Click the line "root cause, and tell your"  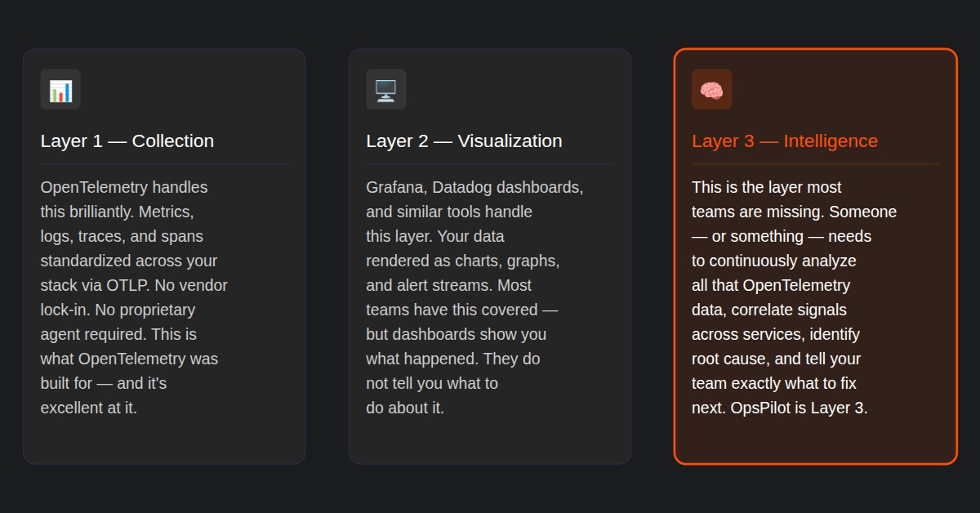pos(776,359)
